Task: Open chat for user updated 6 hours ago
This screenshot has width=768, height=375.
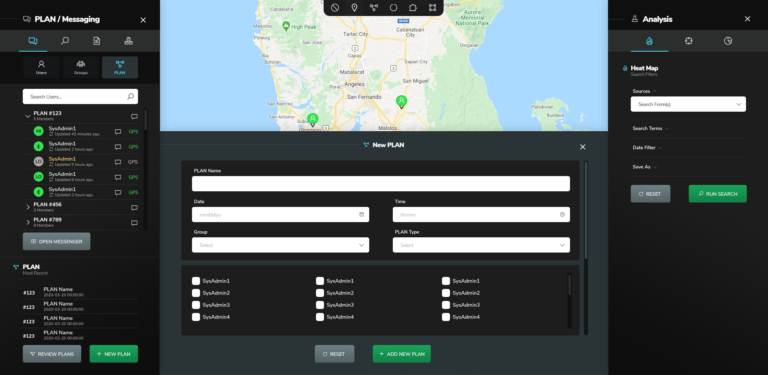Action: (118, 177)
